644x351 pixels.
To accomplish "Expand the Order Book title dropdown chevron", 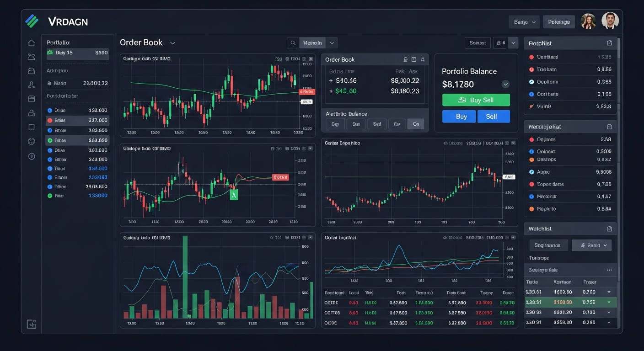I will (x=172, y=43).
